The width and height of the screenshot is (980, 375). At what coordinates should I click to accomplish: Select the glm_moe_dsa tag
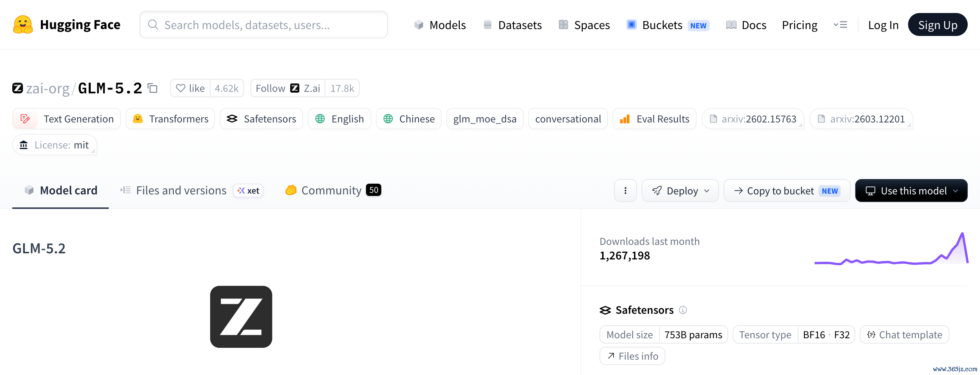coord(485,119)
